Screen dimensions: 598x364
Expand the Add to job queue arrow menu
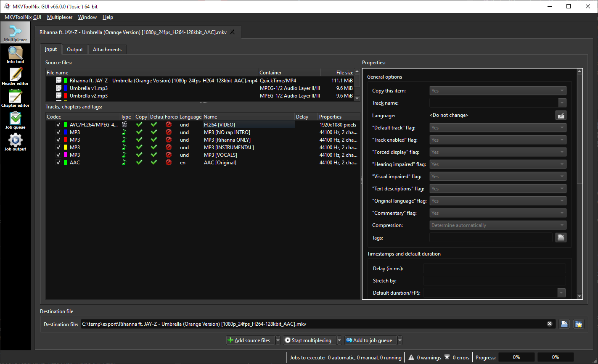point(400,340)
